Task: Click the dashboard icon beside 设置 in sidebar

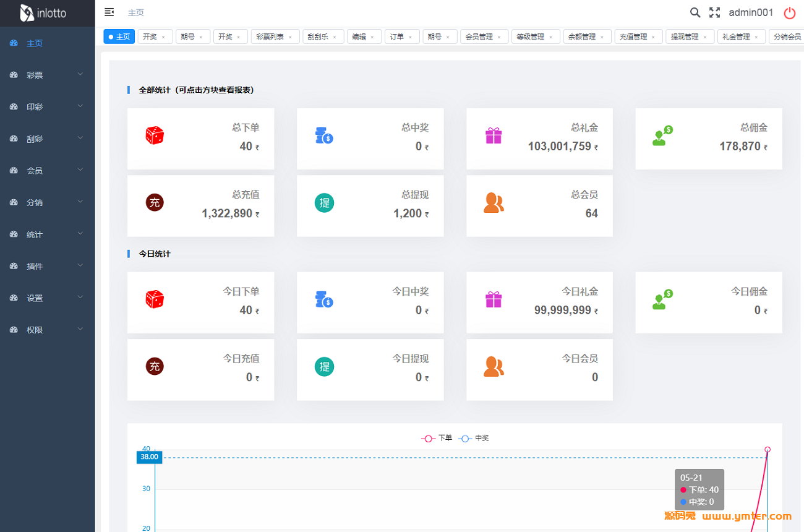Action: pos(14,298)
